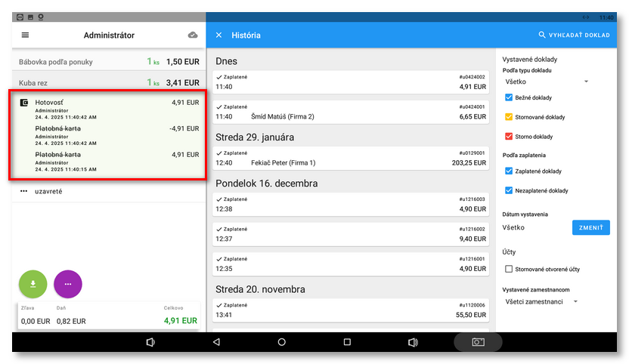Close the História panel with X
629x364 pixels.
tap(219, 35)
